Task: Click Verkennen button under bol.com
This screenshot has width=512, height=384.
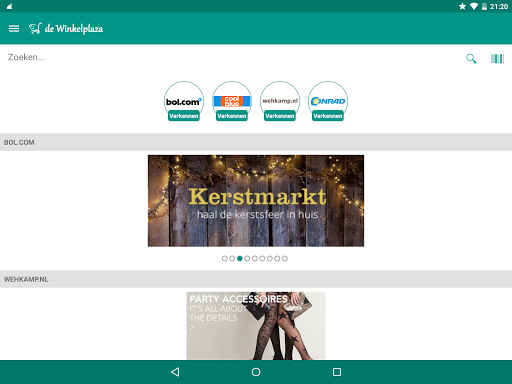Action: click(184, 116)
